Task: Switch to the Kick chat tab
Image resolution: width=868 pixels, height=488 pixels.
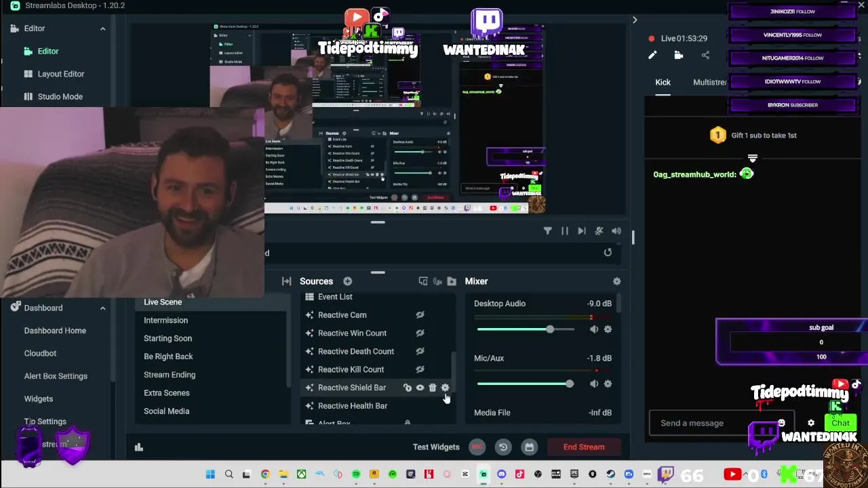Action: [x=663, y=82]
